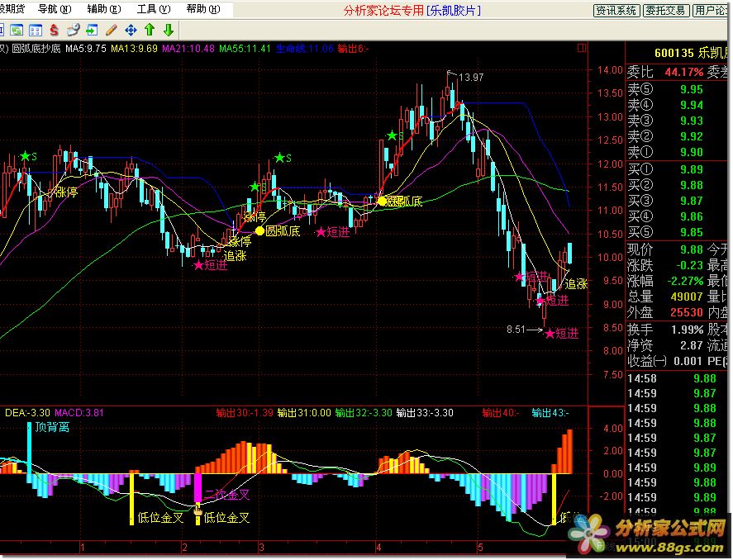Viewport: 733px width, 560px height.
Task: Click the 现价 9.88 value
Action: click(692, 249)
